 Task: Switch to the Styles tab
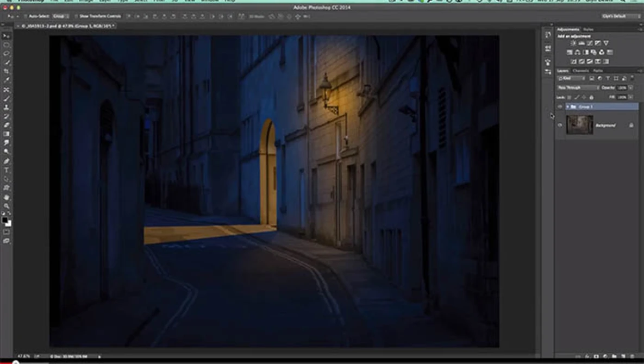pyautogui.click(x=588, y=29)
